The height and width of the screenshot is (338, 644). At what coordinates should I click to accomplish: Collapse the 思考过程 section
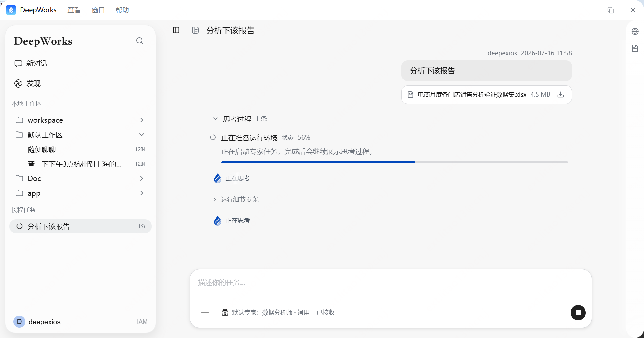[215, 119]
